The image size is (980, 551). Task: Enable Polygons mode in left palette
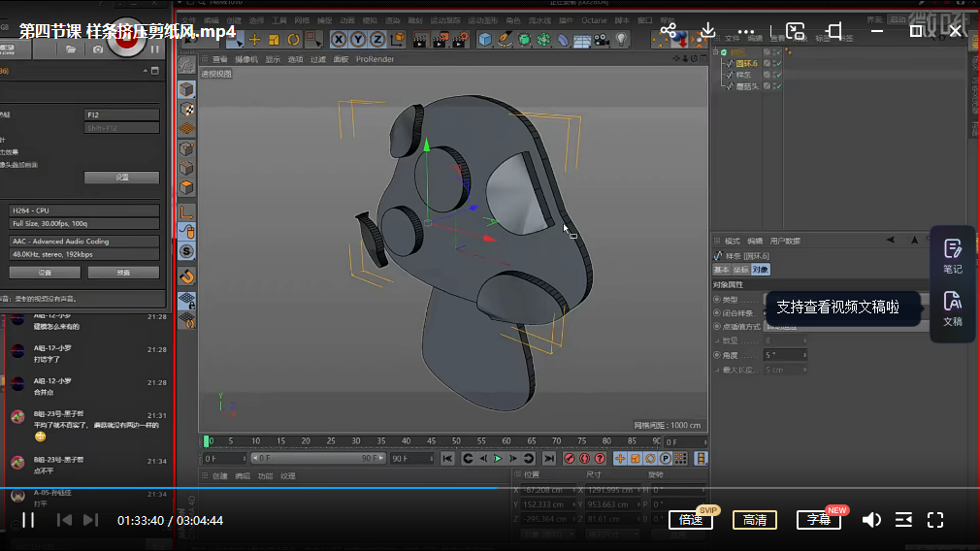[187, 187]
